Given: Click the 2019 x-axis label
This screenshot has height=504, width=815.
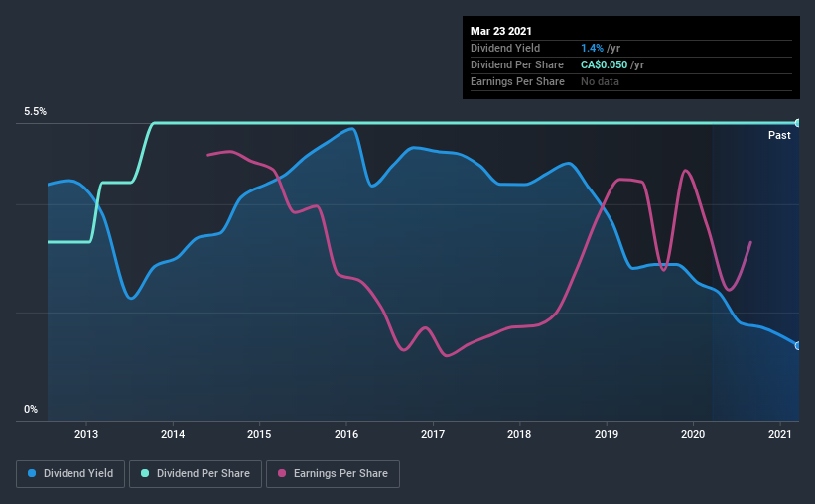Looking at the screenshot, I should pyautogui.click(x=607, y=434).
